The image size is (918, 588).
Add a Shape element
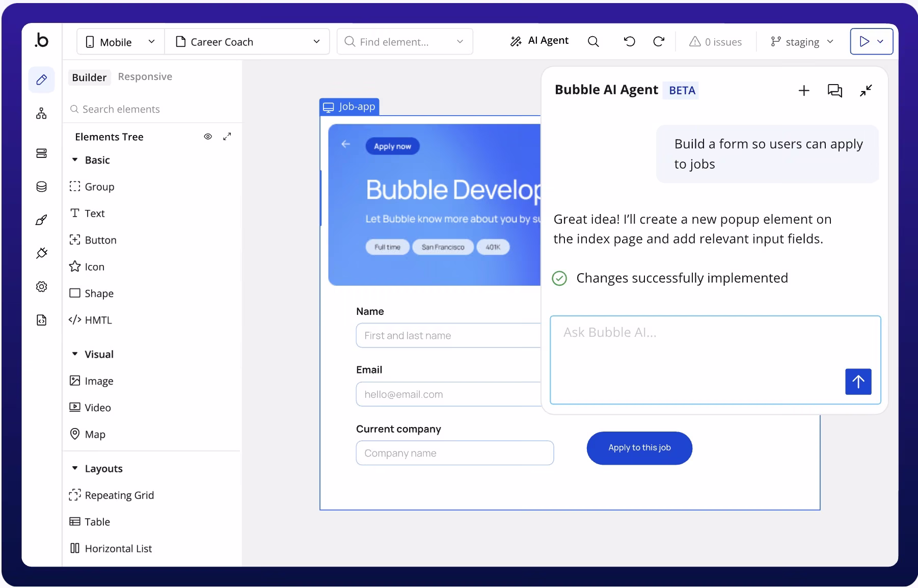[x=92, y=293]
